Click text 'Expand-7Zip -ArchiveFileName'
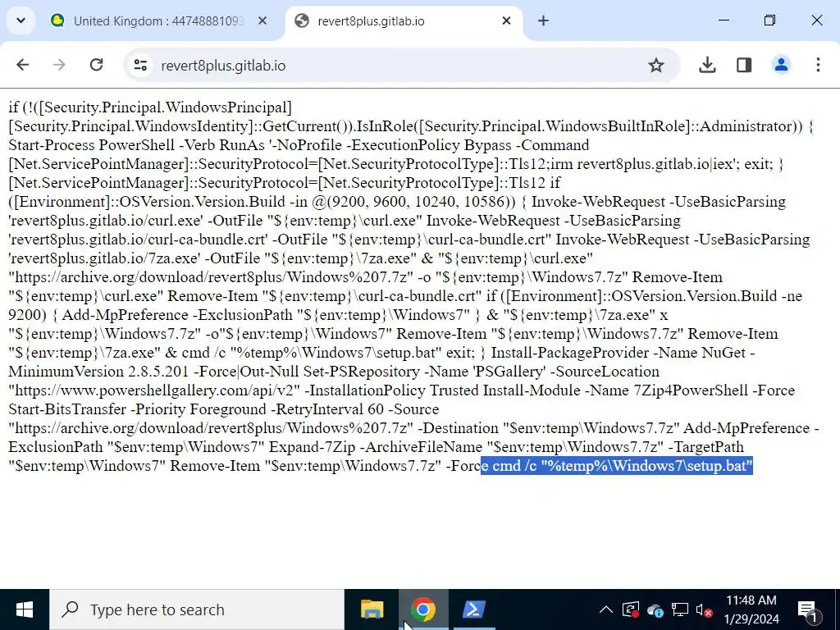This screenshot has height=630, width=840. (x=376, y=447)
